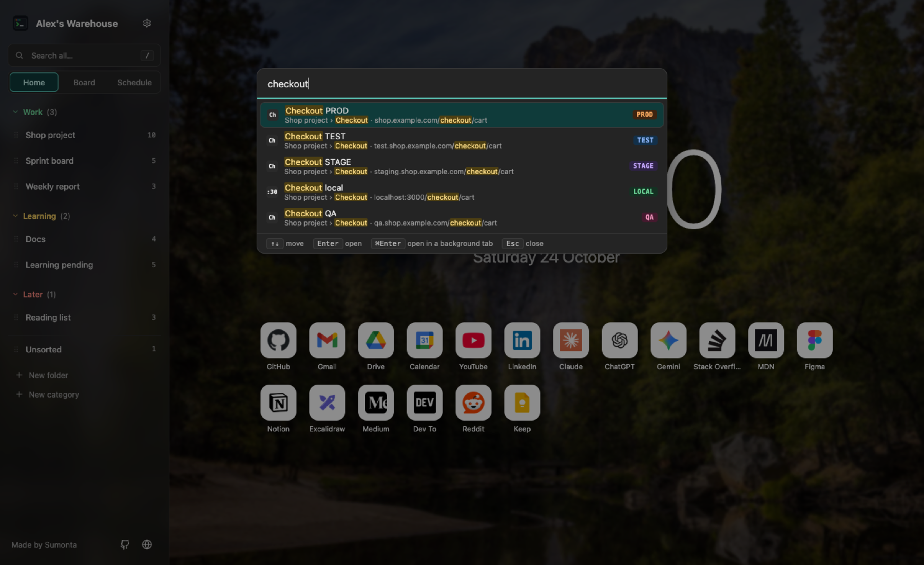Open the Stack Overflow shortcut icon
The image size is (924, 565).
[717, 340]
